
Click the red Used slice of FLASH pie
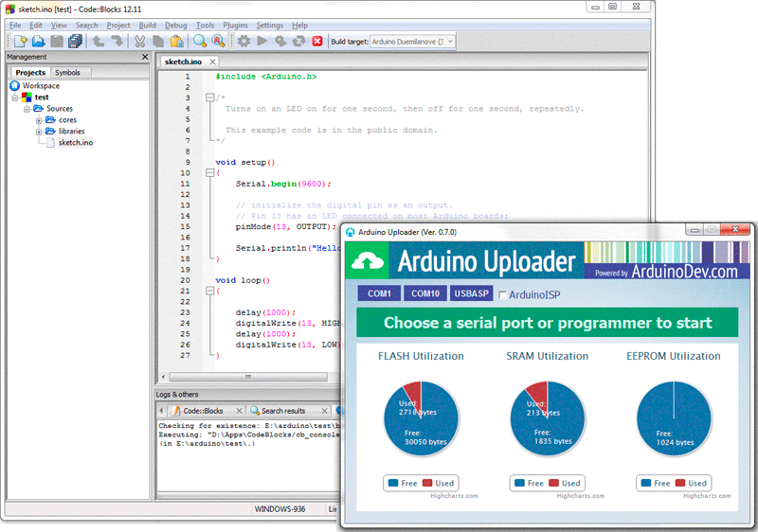(413, 393)
